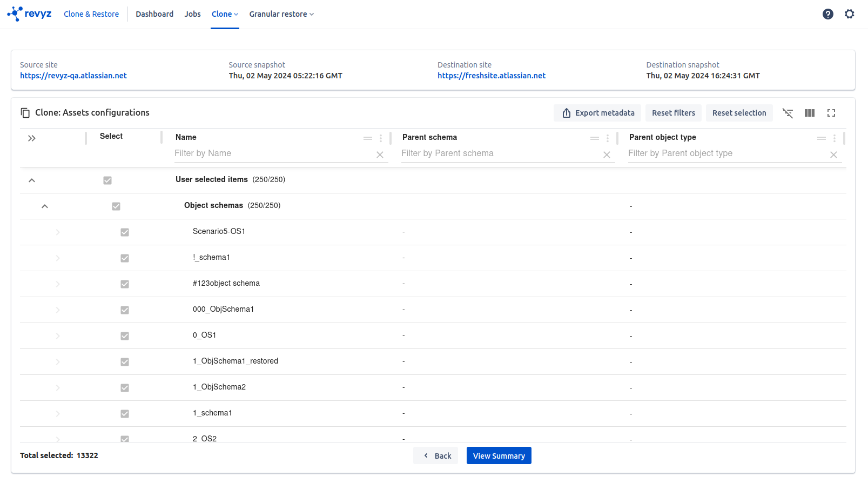Uncheck 1_schema1 checkbox

(125, 414)
